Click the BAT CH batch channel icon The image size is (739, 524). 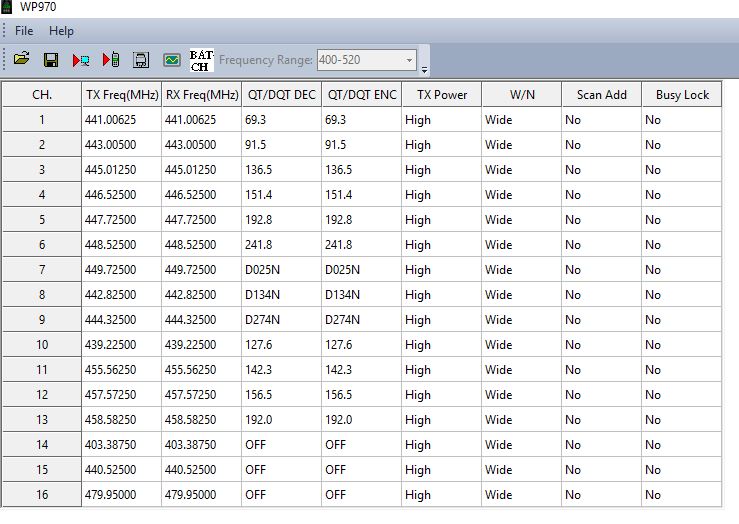(201, 60)
